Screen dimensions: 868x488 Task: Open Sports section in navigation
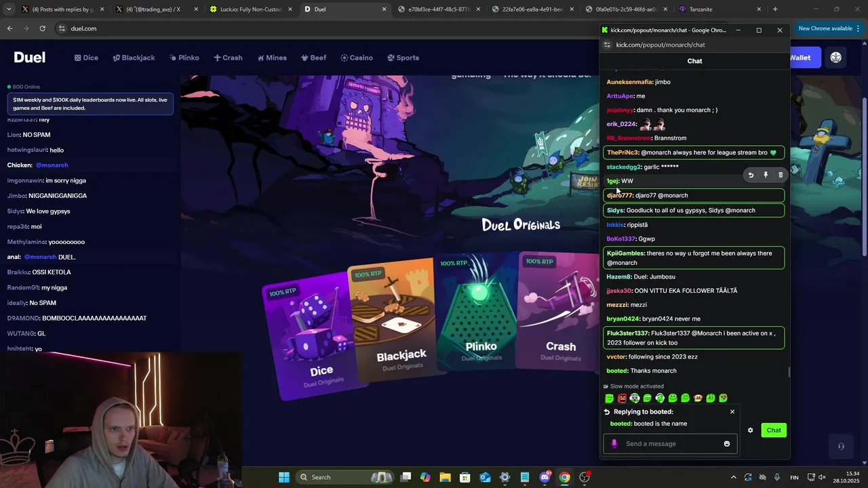click(403, 58)
